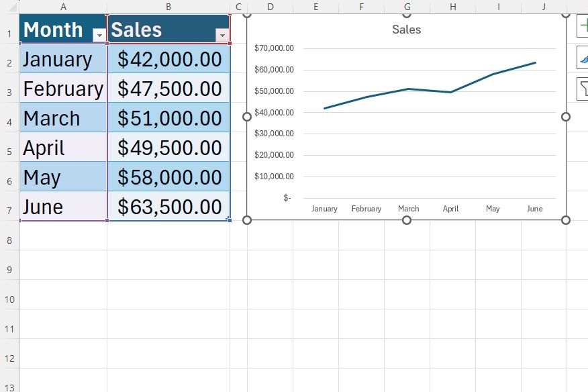Image resolution: width=588 pixels, height=392 pixels.
Task: Open the Month column filter dropdown
Action: [99, 36]
